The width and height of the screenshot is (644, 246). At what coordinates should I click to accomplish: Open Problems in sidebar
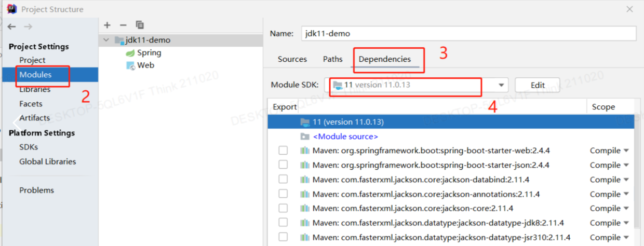(x=36, y=190)
